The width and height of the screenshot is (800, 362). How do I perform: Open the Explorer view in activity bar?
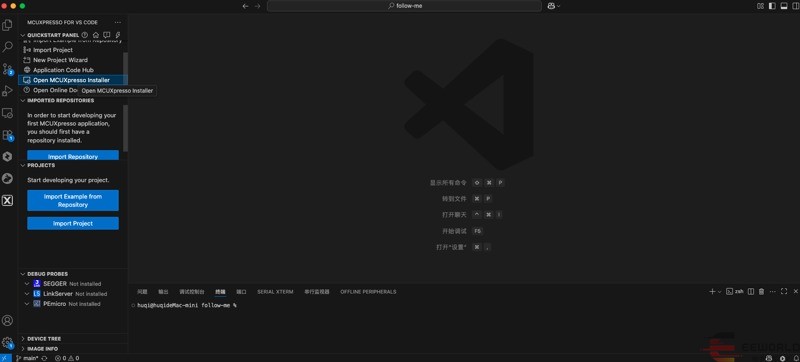point(7,24)
